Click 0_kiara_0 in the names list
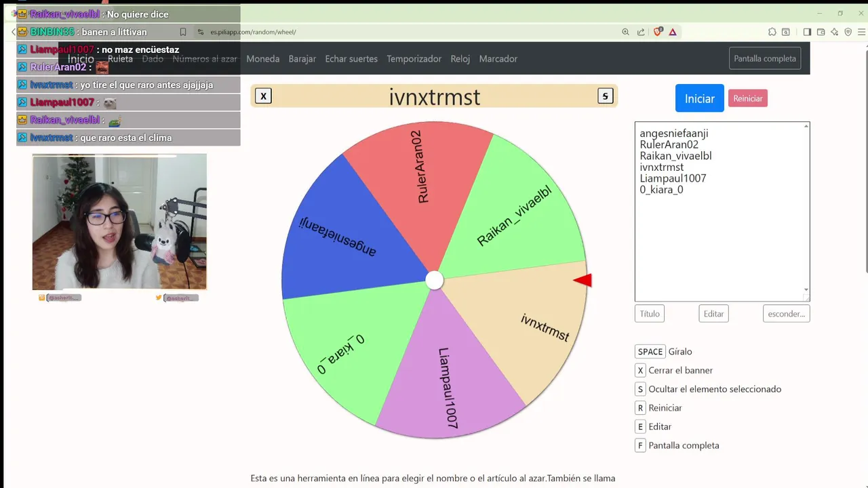868x488 pixels. click(661, 190)
